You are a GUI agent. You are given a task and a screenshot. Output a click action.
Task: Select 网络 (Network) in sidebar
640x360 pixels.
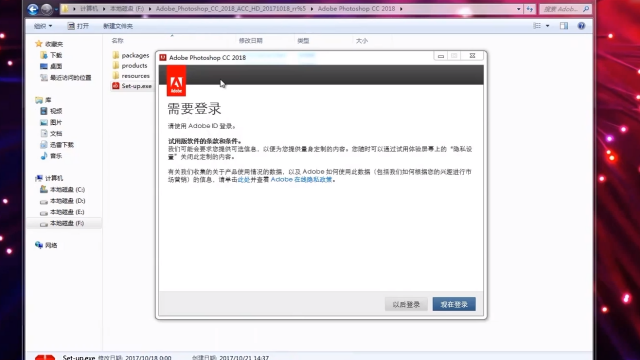tap(46, 245)
